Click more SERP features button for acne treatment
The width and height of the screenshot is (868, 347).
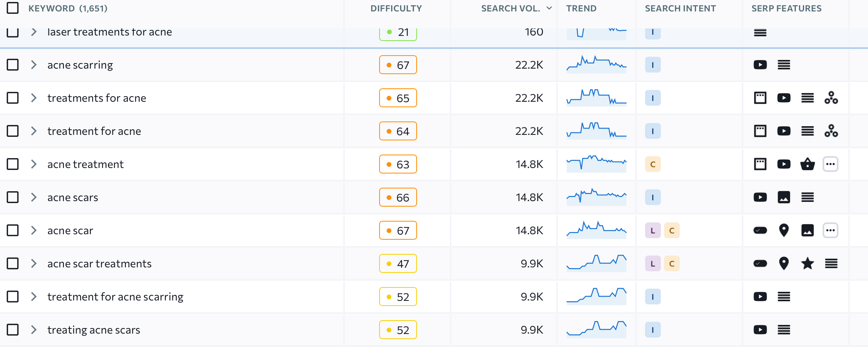(831, 164)
